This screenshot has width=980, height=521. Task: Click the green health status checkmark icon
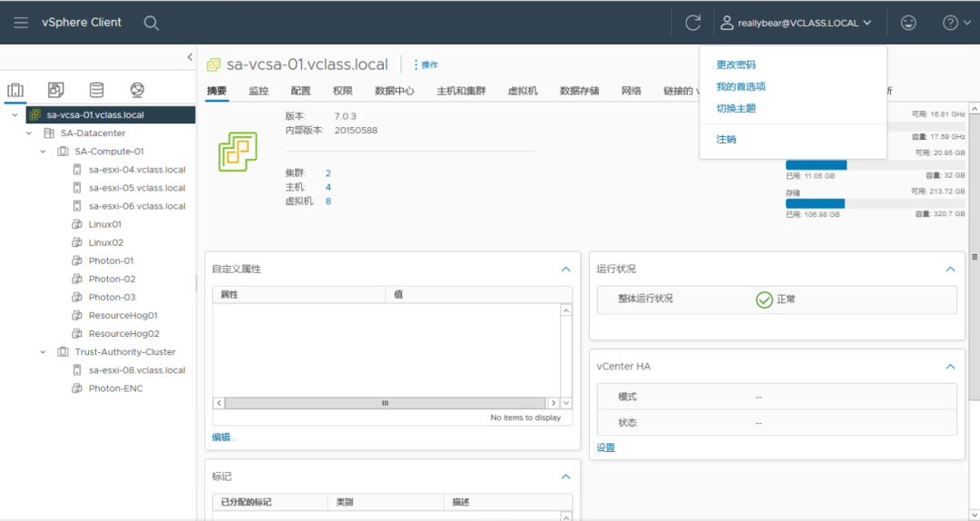coord(764,300)
